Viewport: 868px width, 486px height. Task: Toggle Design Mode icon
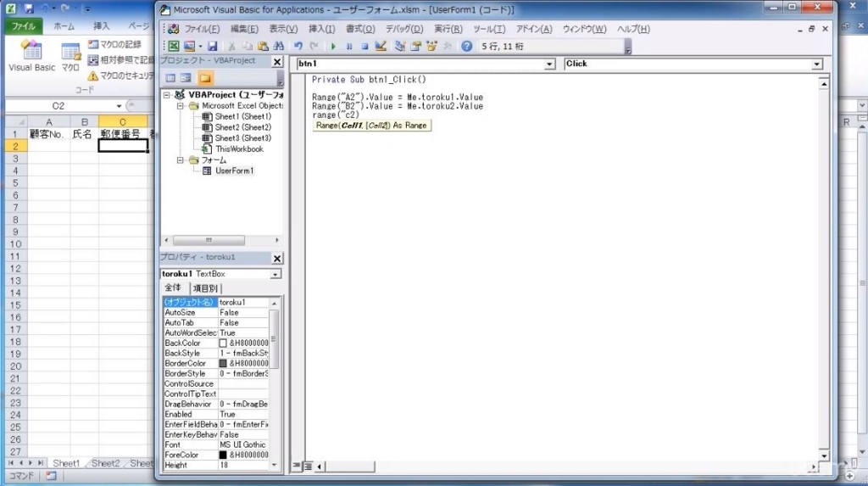point(381,46)
